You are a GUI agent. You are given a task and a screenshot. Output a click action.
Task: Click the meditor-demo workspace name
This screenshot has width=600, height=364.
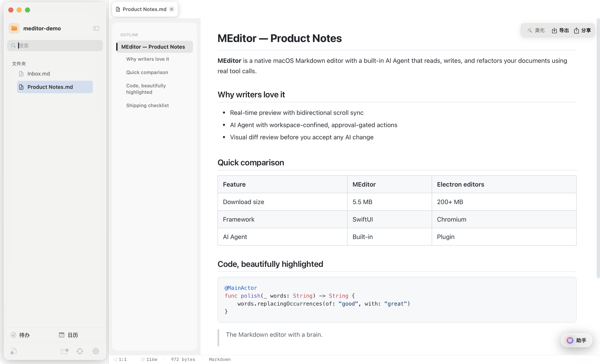42,29
